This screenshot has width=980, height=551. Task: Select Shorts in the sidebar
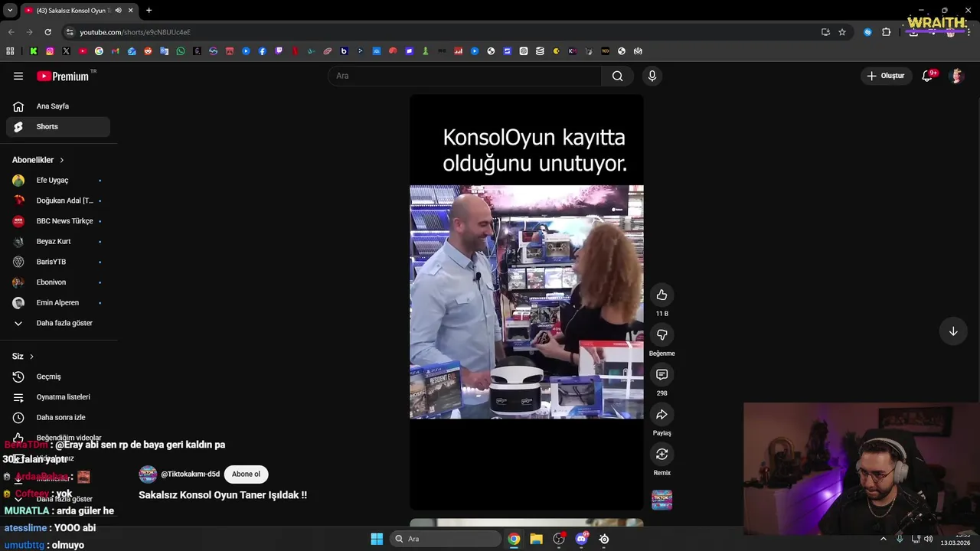tap(58, 127)
